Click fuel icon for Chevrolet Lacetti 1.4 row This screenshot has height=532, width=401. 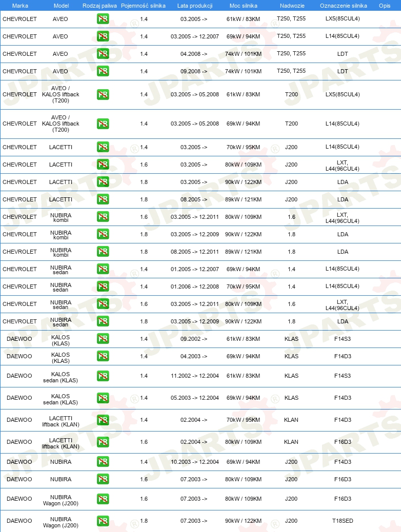tap(103, 147)
